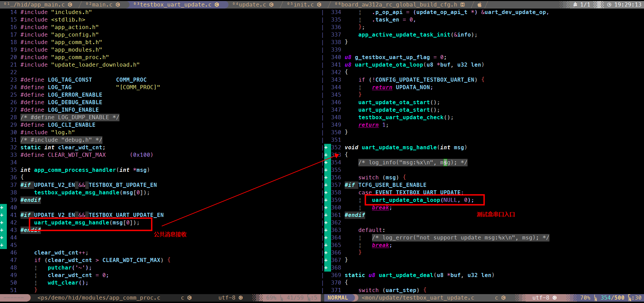Click the wdt_clear() call

click(68, 283)
